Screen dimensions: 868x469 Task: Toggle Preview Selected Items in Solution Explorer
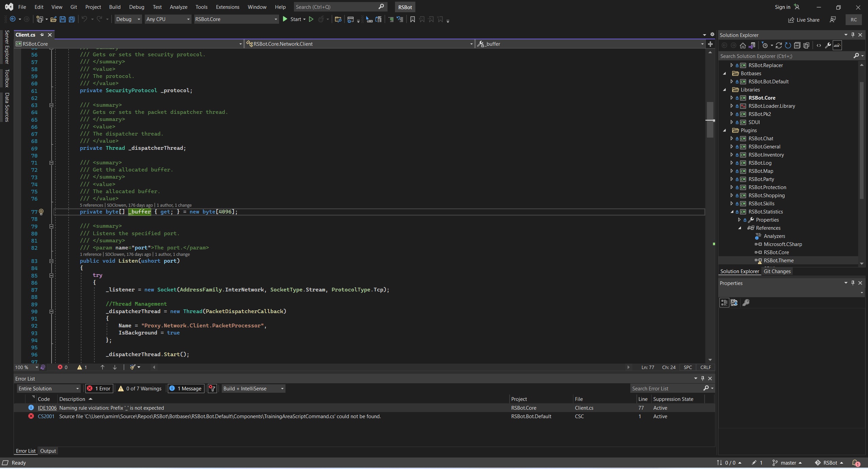tap(837, 45)
